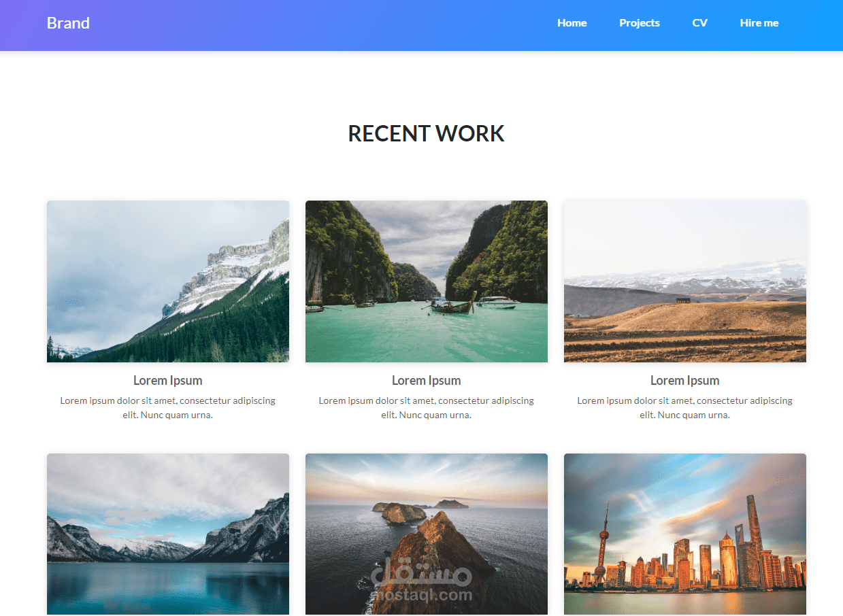The height and width of the screenshot is (616, 843).
Task: Open the turquoise lagoon with boats photo
Action: 427,281
